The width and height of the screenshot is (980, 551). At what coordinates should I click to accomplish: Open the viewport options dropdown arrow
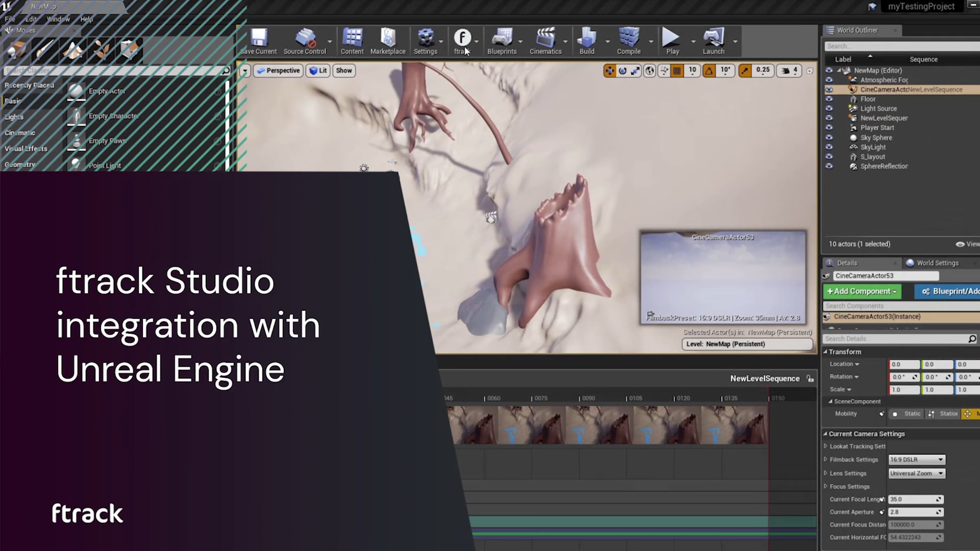pos(245,71)
